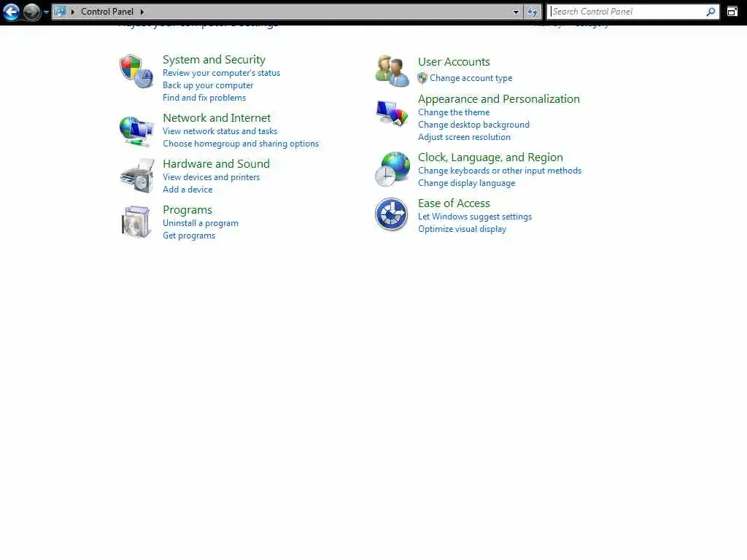Open the Programs category heading
The image size is (747, 560).
[187, 210]
